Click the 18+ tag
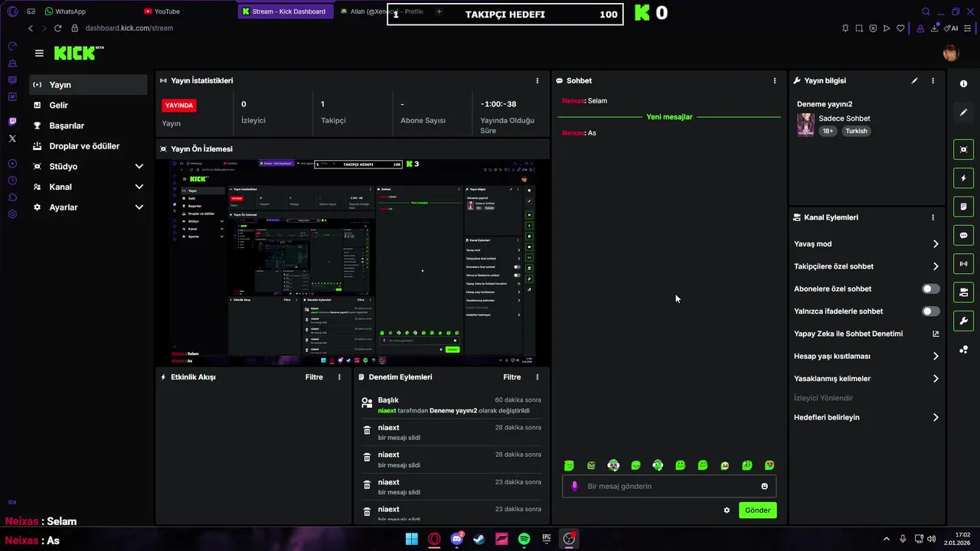The image size is (980, 551). pyautogui.click(x=828, y=131)
